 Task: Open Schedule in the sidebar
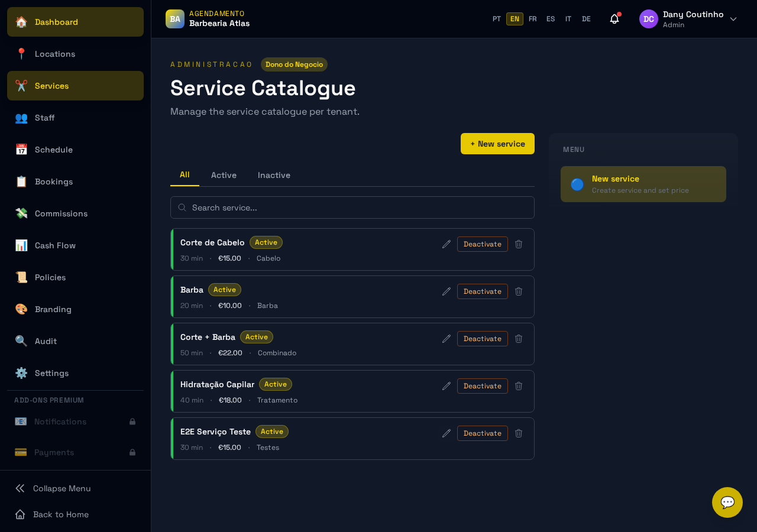click(53, 150)
